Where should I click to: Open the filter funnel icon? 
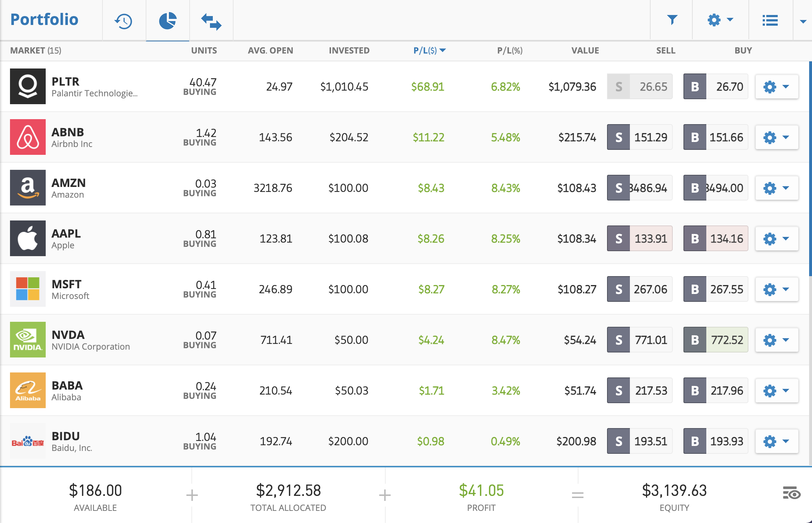[672, 20]
